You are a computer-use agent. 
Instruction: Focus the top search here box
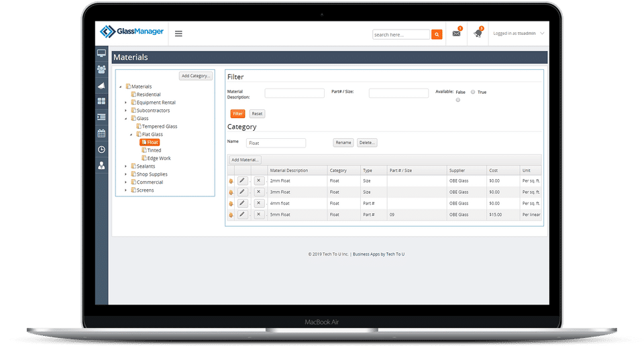401,34
